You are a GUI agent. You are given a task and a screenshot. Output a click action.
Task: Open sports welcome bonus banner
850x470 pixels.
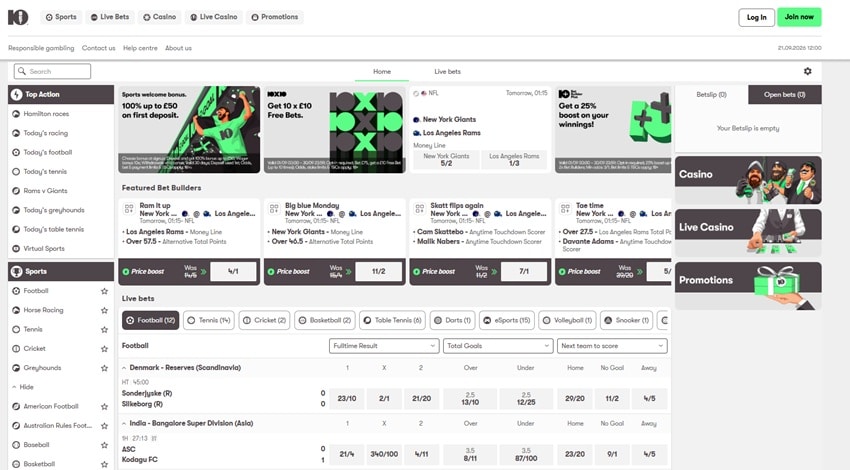pyautogui.click(x=189, y=130)
